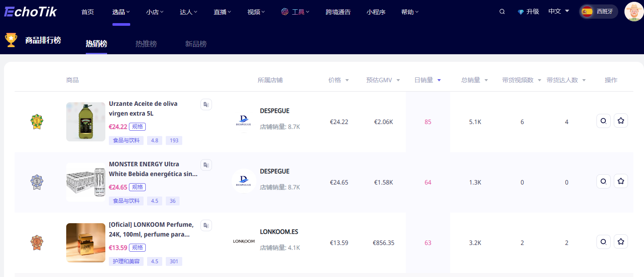Favorite the MONSTER ENERGY product

[621, 181]
